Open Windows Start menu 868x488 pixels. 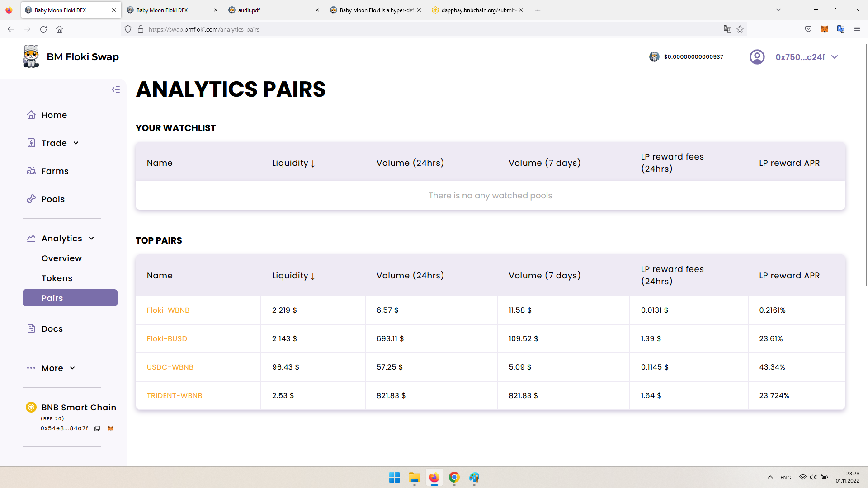point(394,477)
